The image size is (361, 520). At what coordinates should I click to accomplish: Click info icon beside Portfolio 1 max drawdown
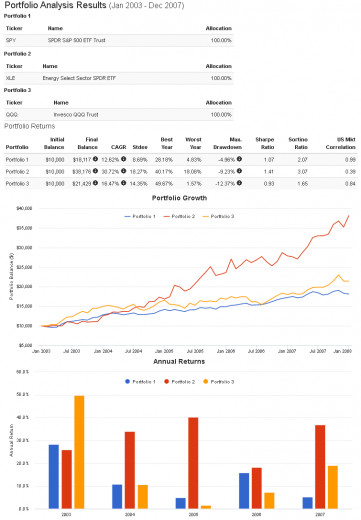coord(239,159)
